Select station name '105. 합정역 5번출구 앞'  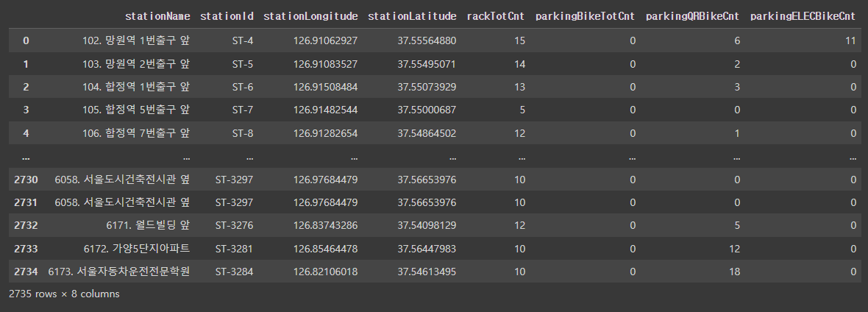(135, 110)
